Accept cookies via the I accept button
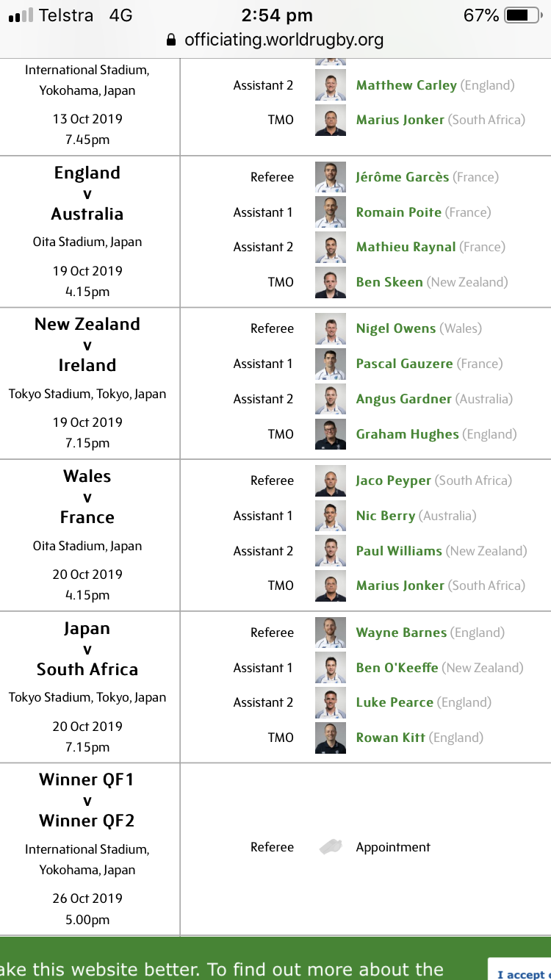Image resolution: width=551 pixels, height=980 pixels. point(520,970)
